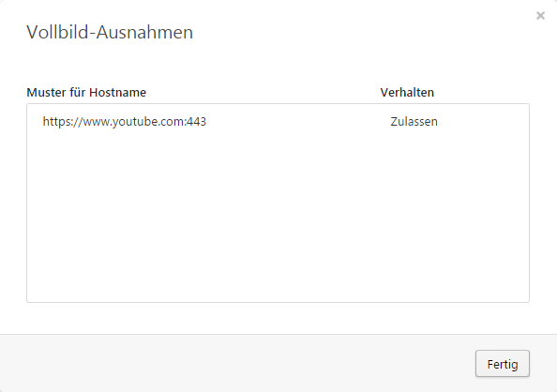Click the Verhalten column header

pos(407,93)
